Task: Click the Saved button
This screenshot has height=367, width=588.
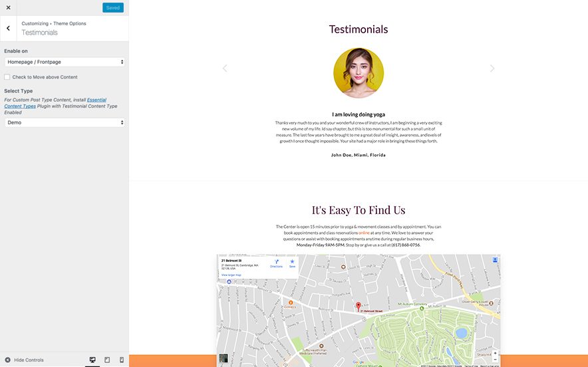Action: [113, 7]
